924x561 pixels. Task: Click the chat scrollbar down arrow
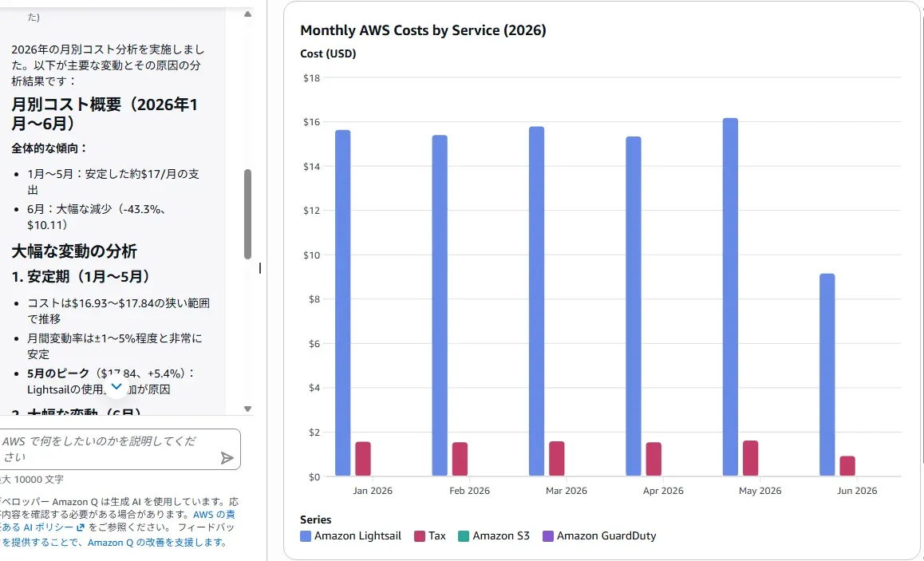(247, 409)
